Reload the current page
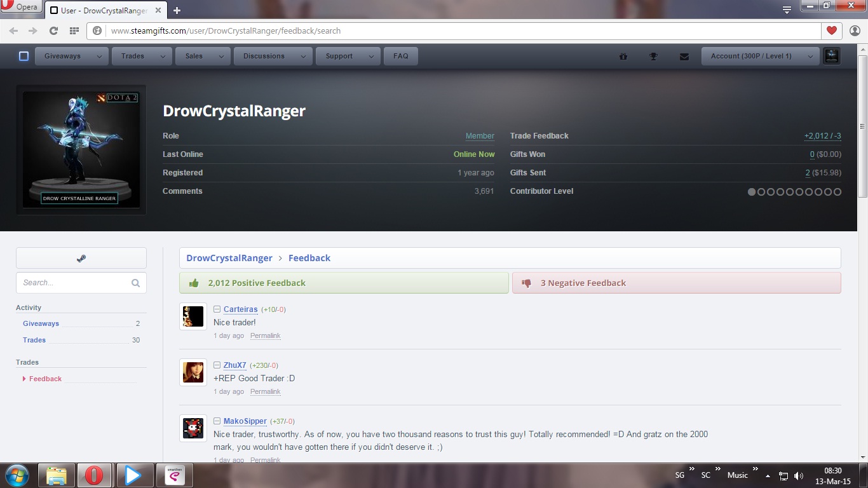 click(x=53, y=30)
